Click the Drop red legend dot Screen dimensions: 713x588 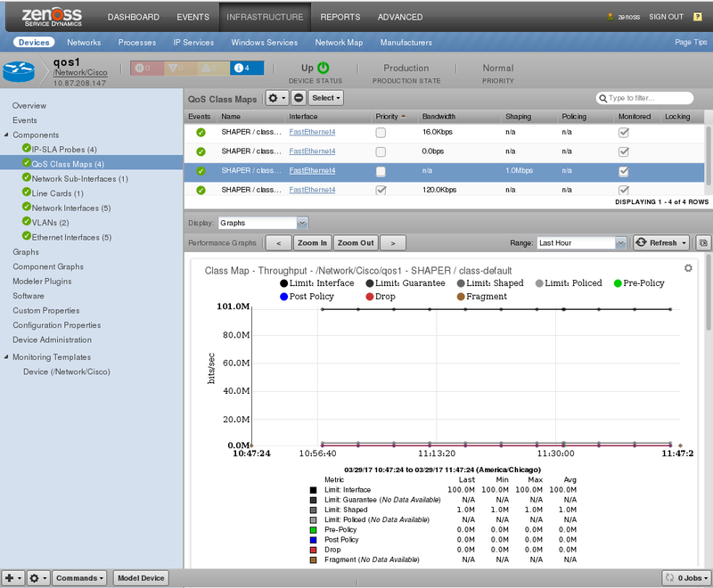(x=370, y=297)
